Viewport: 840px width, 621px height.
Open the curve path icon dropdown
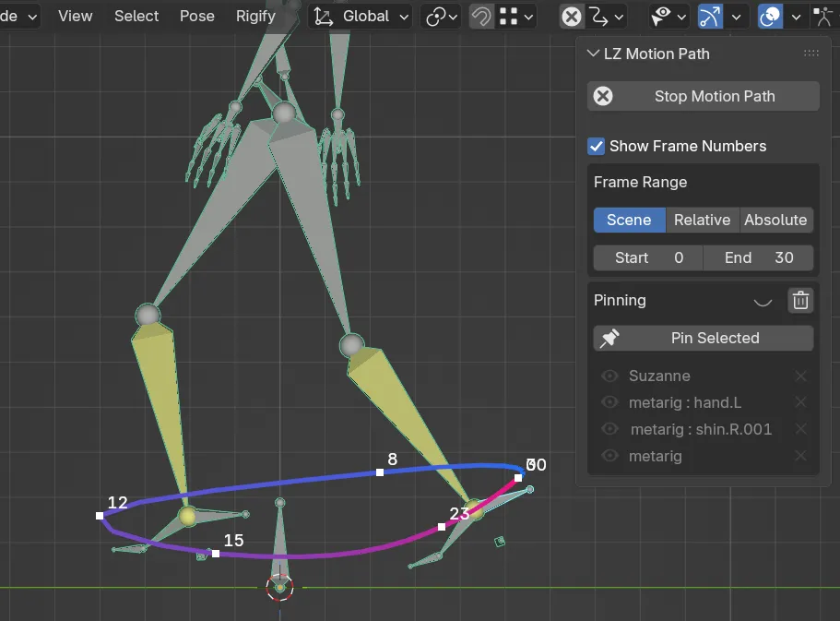tap(606, 17)
